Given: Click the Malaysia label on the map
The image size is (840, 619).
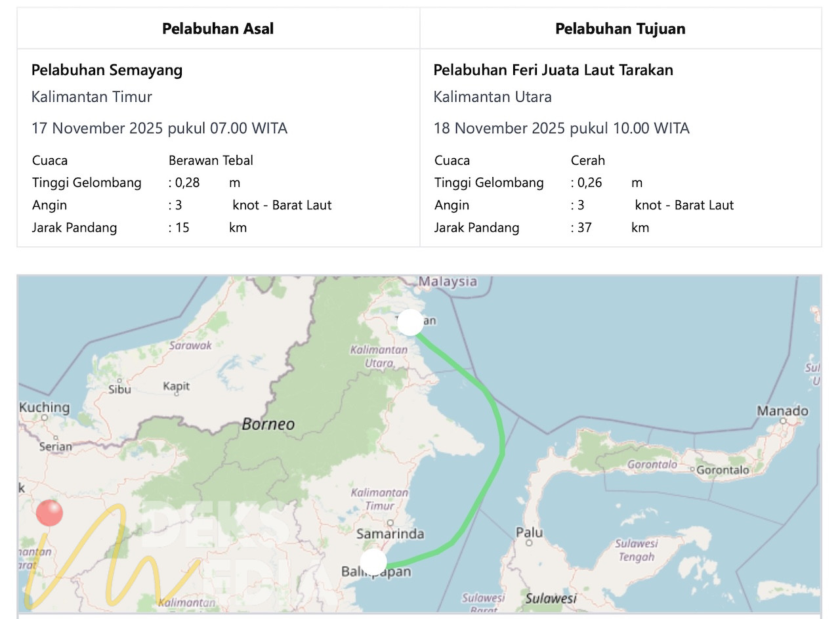Looking at the screenshot, I should (x=448, y=282).
